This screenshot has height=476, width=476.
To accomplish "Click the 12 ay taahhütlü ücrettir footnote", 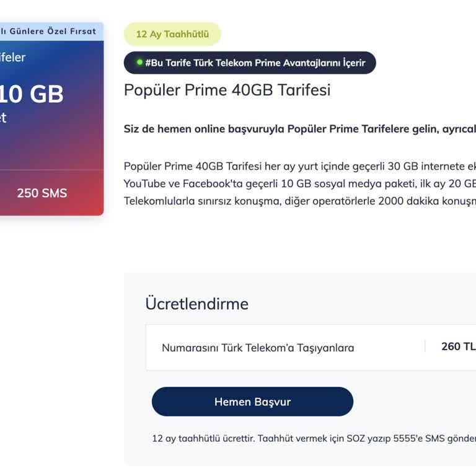I will 313,438.
